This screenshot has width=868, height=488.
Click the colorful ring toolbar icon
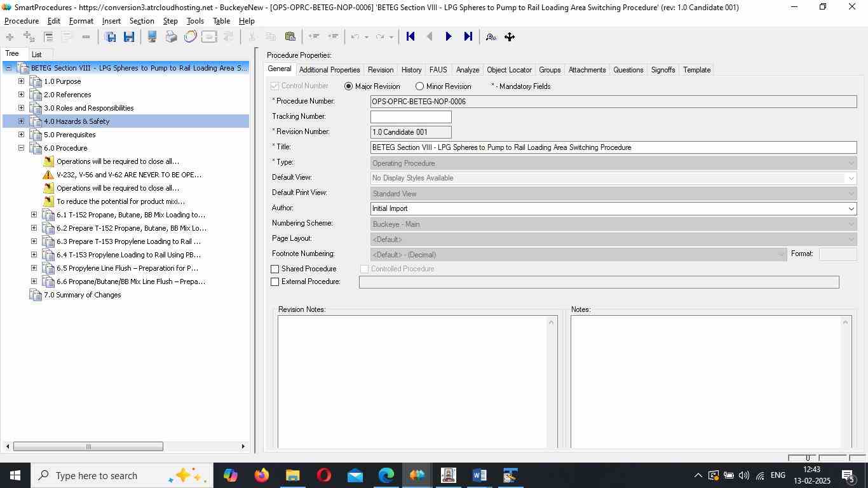[190, 37]
